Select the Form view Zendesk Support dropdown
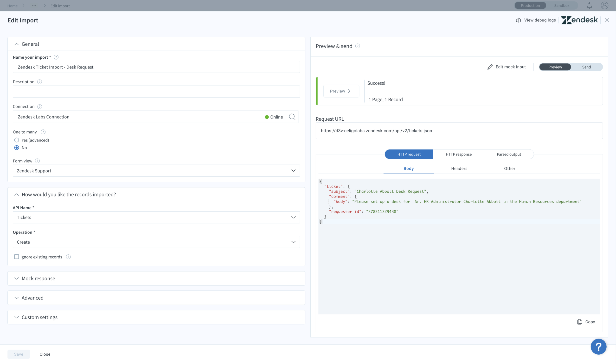This screenshot has height=364, width=616. (156, 170)
